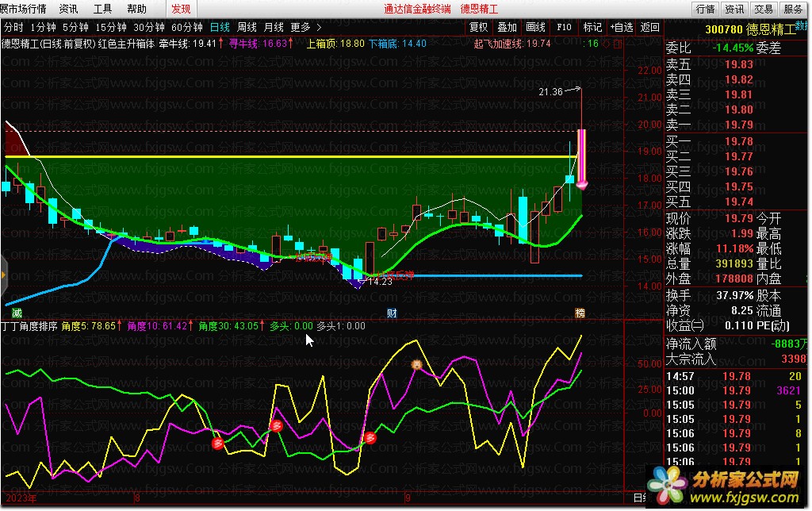
Task: Click the rightmost red 多 signal marker
Action: click(x=370, y=438)
